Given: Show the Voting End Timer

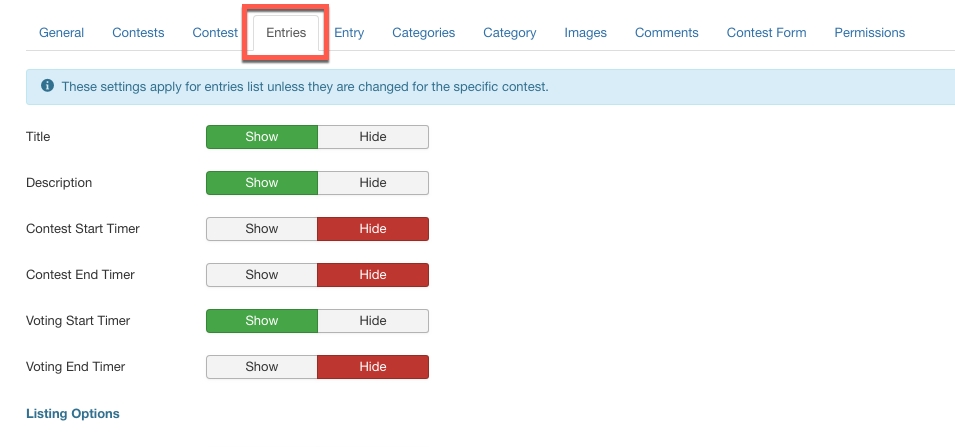Looking at the screenshot, I should (x=262, y=367).
